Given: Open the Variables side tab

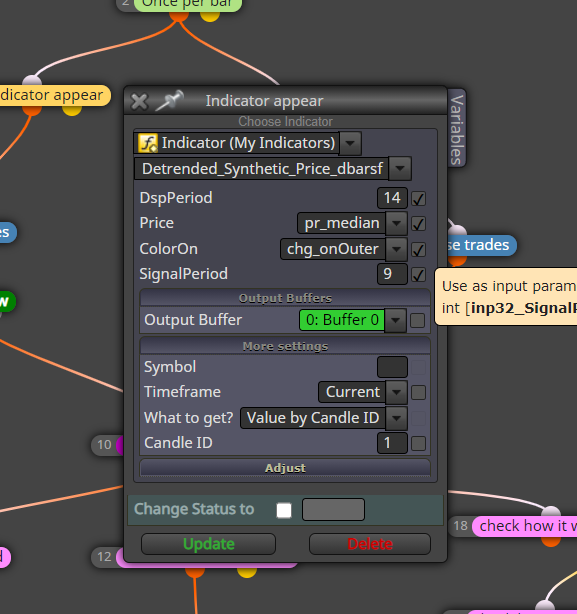Looking at the screenshot, I should click(456, 128).
